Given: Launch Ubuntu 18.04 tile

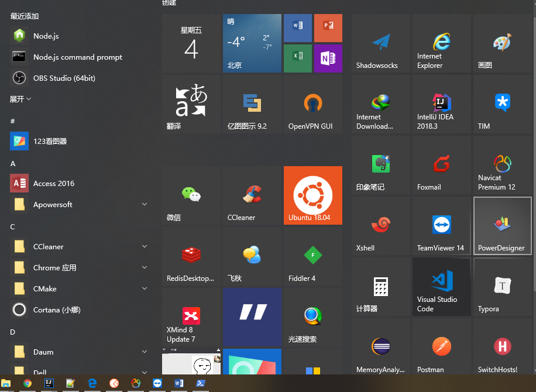Looking at the screenshot, I should pos(313,195).
